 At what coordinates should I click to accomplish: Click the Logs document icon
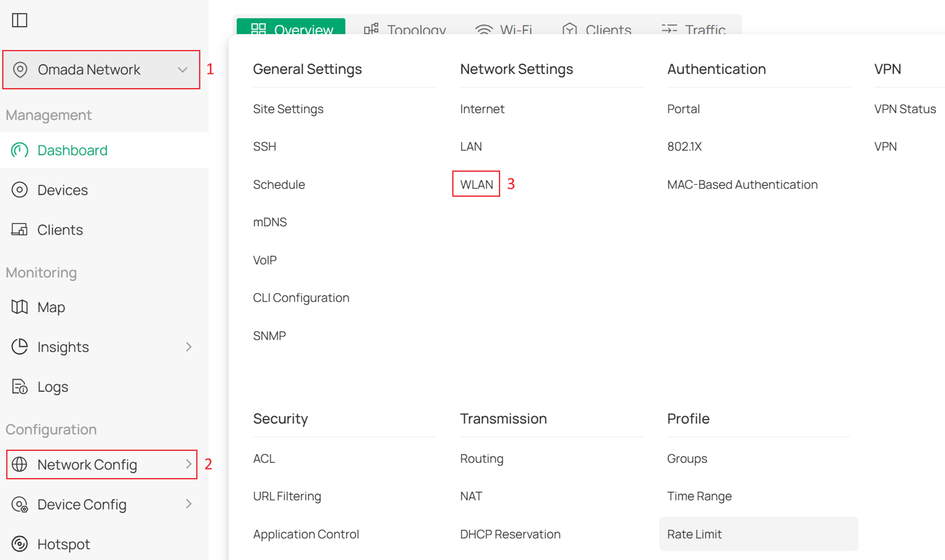[x=20, y=386]
